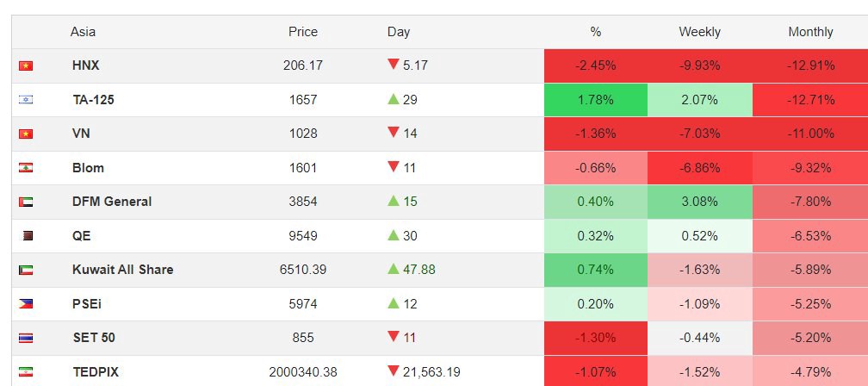
Task: Select the Lebanon flag next to Blom
Action: [26, 168]
